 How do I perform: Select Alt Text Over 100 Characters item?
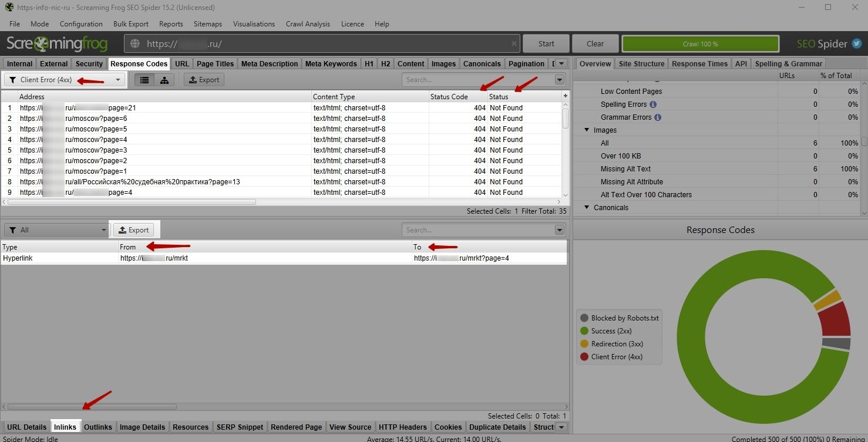pyautogui.click(x=646, y=195)
